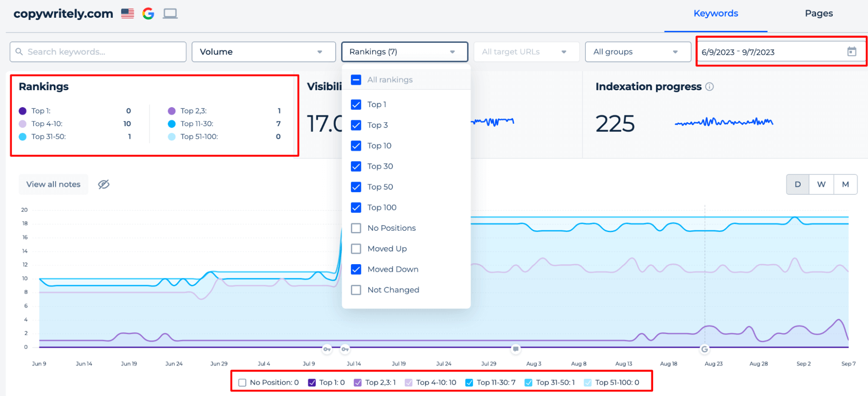Click the first key note marker on timeline

[327, 349]
